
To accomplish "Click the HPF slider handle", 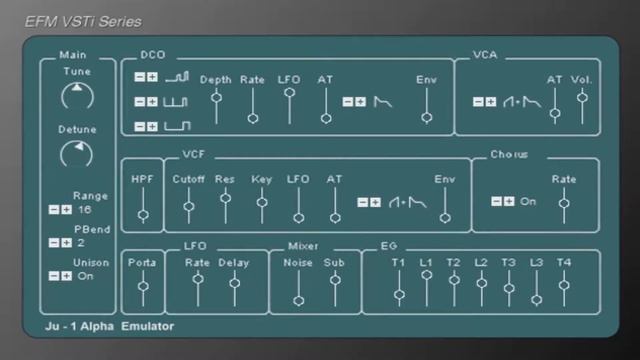I will [x=143, y=215].
